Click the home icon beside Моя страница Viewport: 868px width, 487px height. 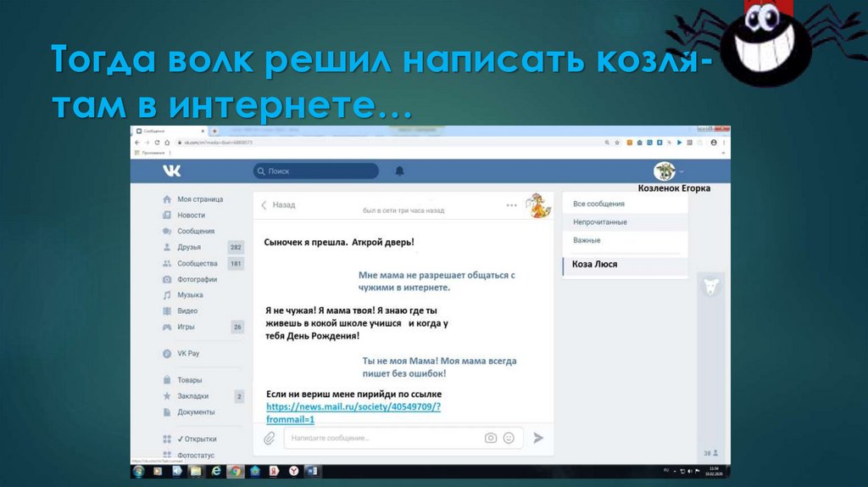(167, 199)
